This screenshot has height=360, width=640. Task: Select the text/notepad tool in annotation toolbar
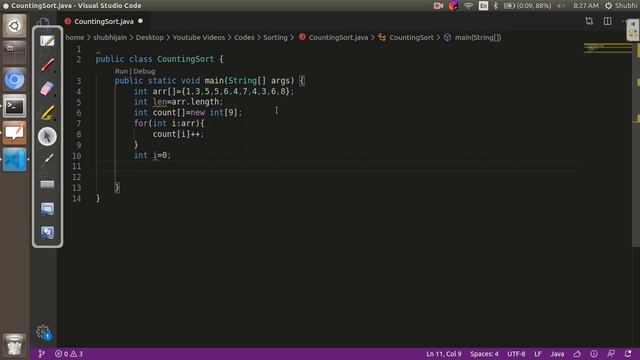47,41
